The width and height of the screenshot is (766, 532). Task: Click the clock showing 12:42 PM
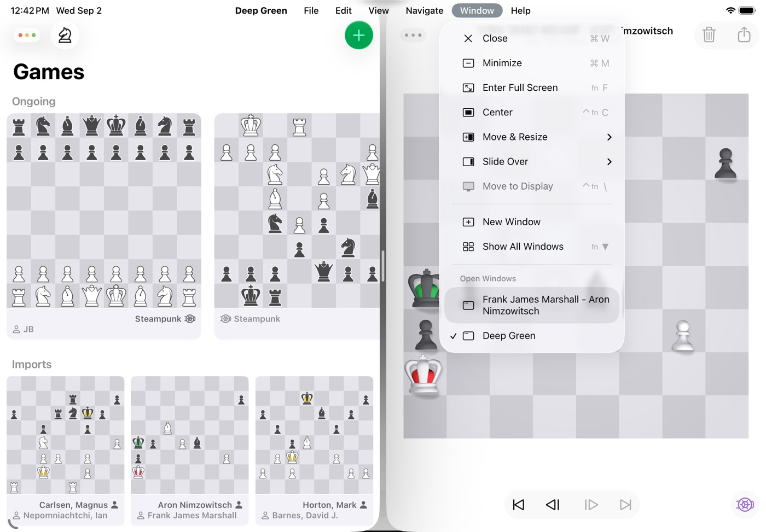(x=30, y=10)
